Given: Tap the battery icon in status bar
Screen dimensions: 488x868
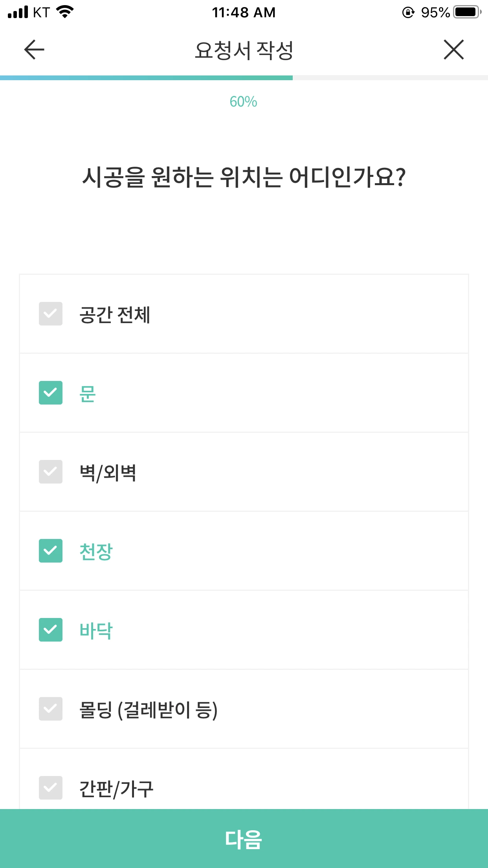Looking at the screenshot, I should point(467,12).
